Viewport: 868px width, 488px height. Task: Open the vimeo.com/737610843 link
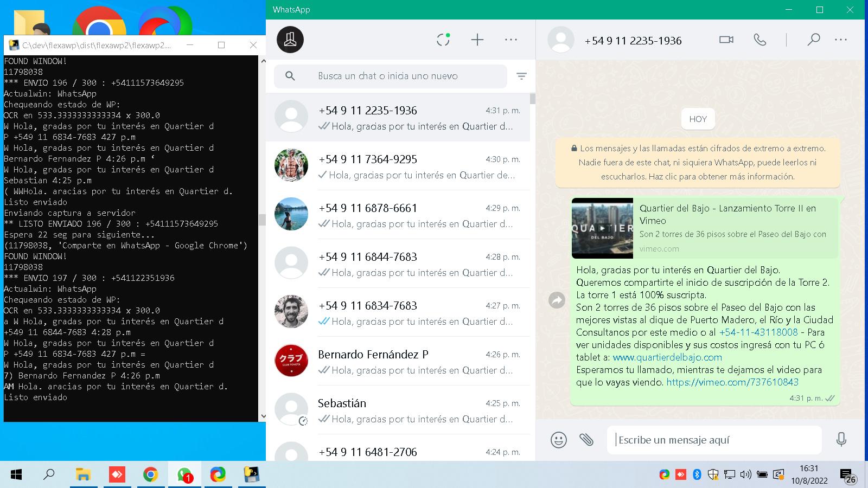[x=732, y=382]
